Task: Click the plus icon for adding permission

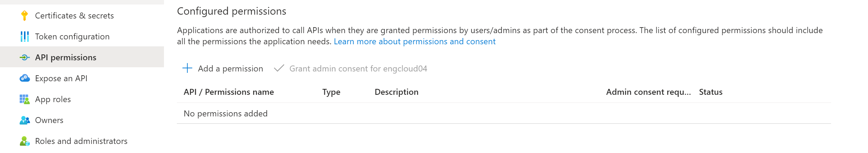Action: [187, 68]
